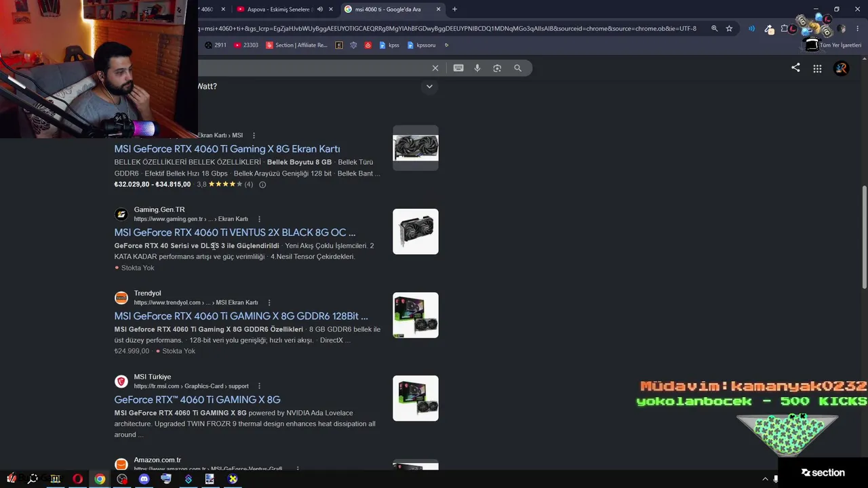Click the Amazon.com.tr site name
Viewport: 868px width, 488px height.
tap(157, 460)
